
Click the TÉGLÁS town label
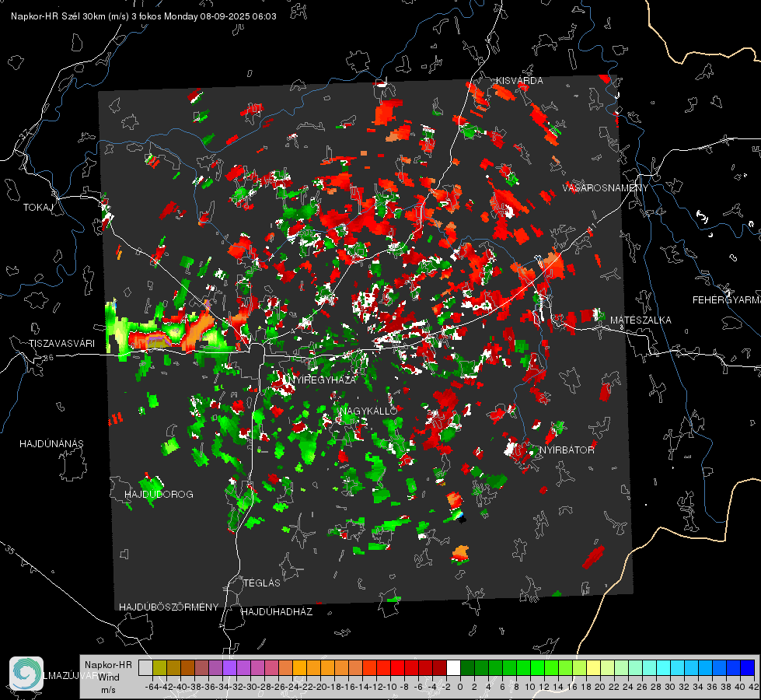click(262, 583)
